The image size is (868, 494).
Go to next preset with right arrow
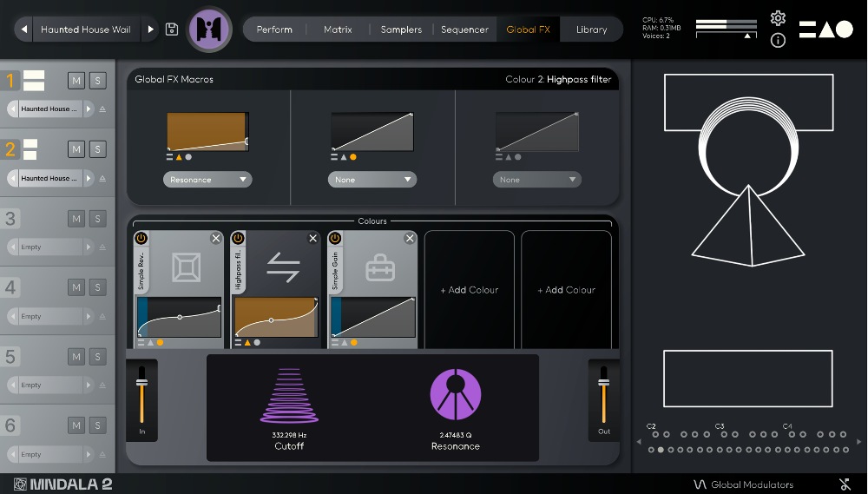click(x=151, y=30)
